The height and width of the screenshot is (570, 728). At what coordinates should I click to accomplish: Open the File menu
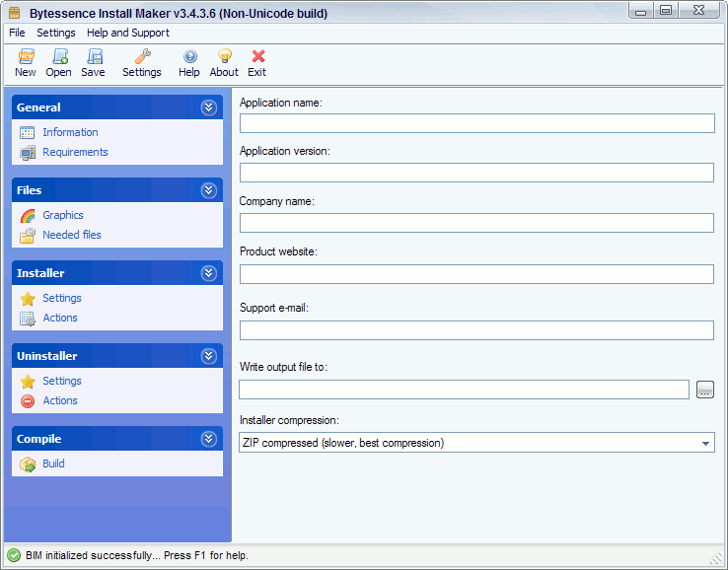pyautogui.click(x=17, y=33)
